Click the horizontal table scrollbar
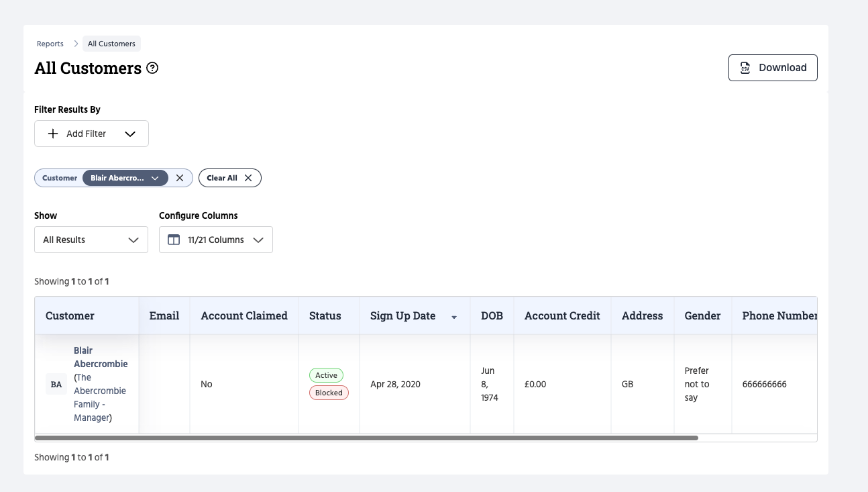 point(366,438)
